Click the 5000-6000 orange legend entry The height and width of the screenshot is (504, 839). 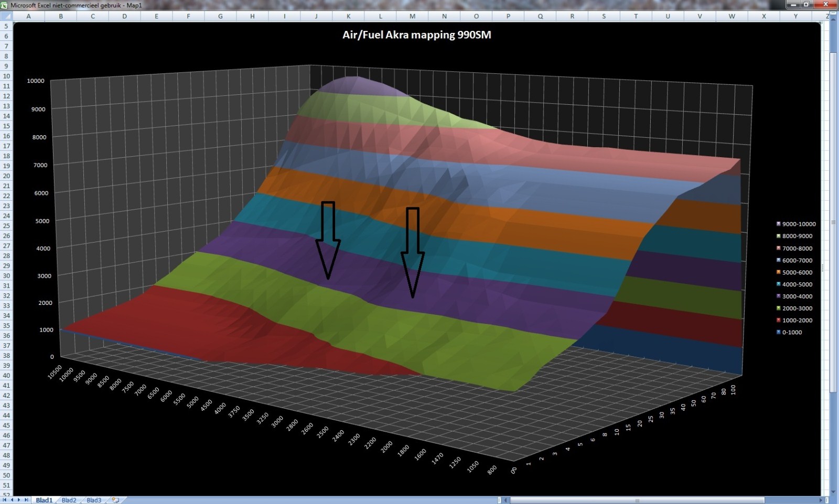coord(797,272)
